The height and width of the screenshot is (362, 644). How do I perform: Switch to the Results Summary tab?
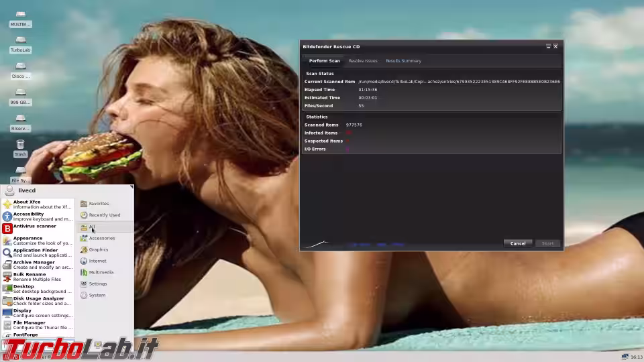tap(403, 61)
